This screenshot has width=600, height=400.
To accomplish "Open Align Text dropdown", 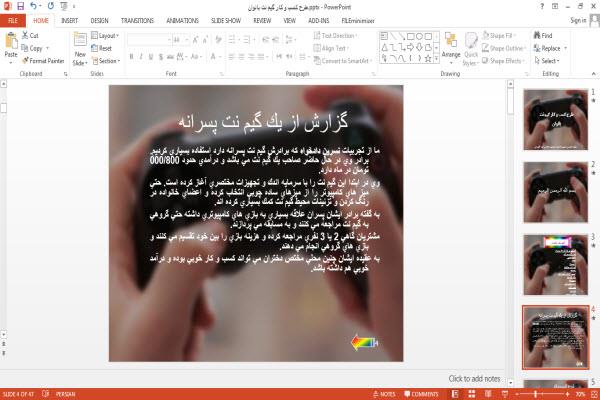I will click(x=331, y=48).
